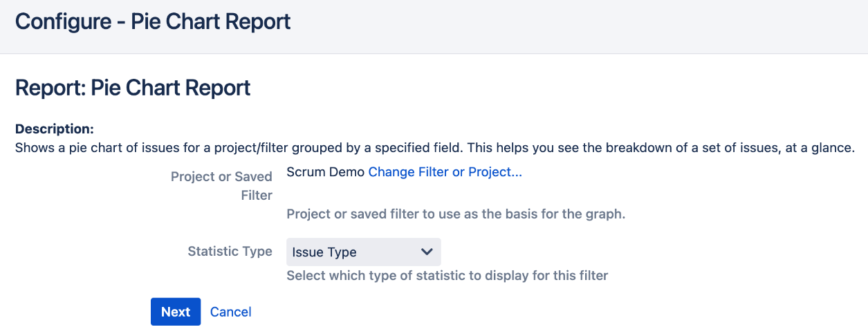The width and height of the screenshot is (868, 336).
Task: Click the Configure - Pie Chart Report title
Action: coord(153,21)
